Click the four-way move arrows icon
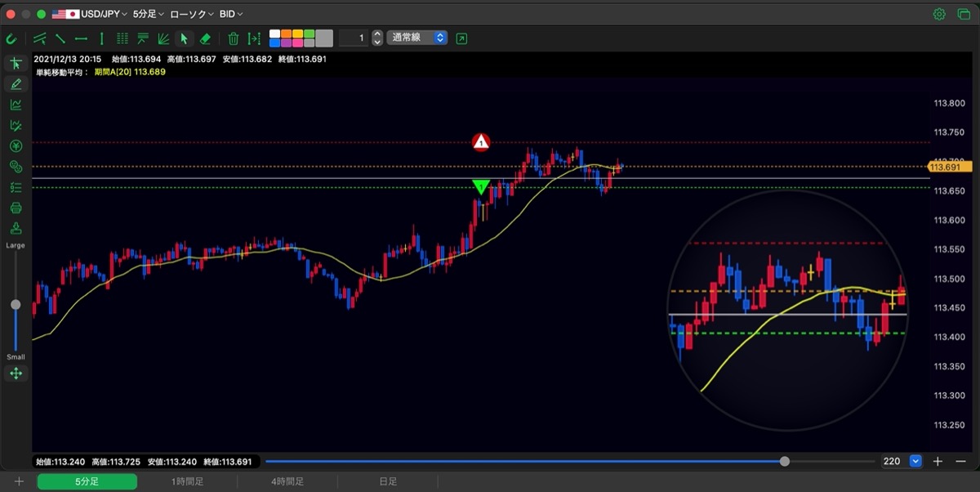The width and height of the screenshot is (980, 492). [16, 373]
